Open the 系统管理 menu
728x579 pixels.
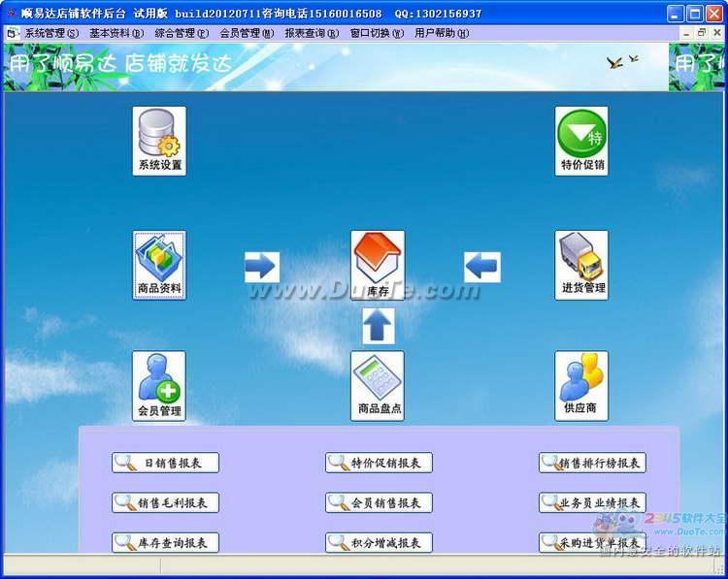pyautogui.click(x=50, y=33)
